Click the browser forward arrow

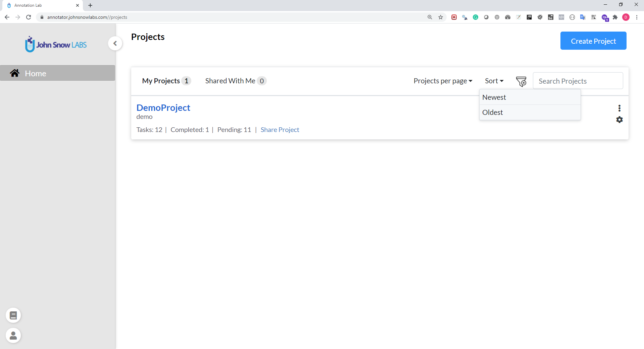coord(18,17)
